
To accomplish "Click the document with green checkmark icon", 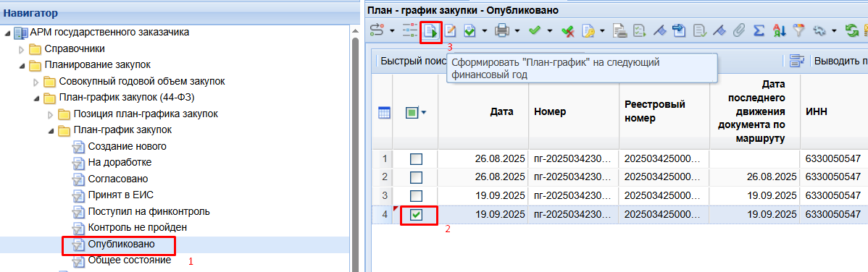I will click(470, 31).
